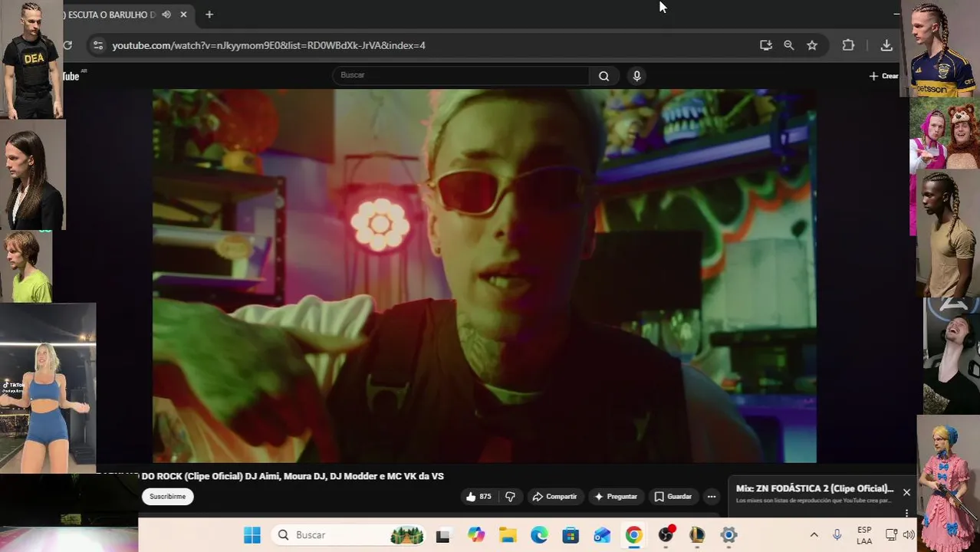Close the Mix ZN FODÁSTICA 2 panel

click(906, 492)
